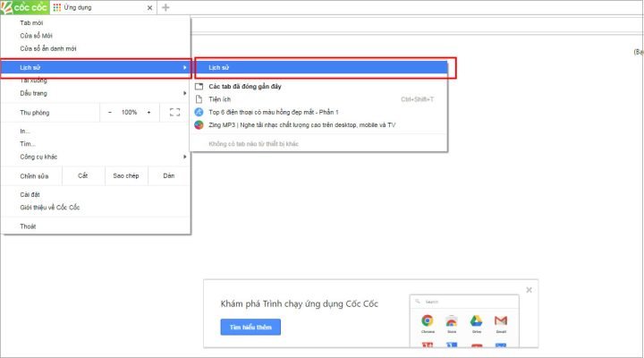Click the Ứng dụng tab apps grid icon
The image size is (644, 358).
[57, 7]
